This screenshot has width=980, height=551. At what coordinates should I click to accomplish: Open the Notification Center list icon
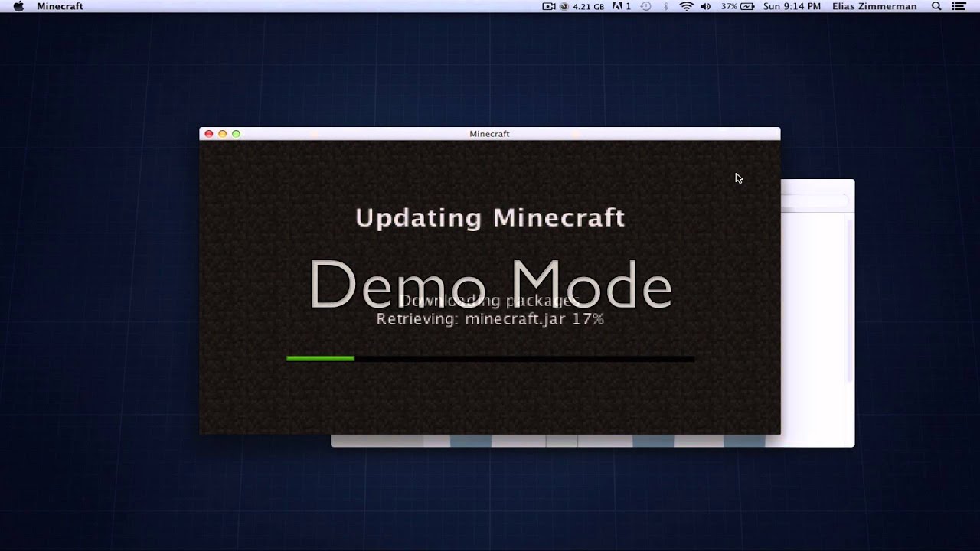coord(959,6)
